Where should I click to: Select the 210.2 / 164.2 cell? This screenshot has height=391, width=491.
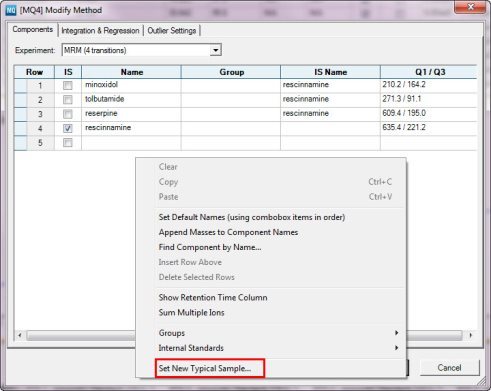tap(429, 85)
